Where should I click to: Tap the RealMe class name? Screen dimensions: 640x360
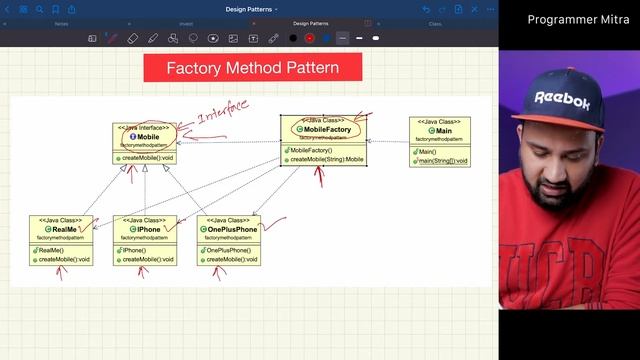click(64, 229)
